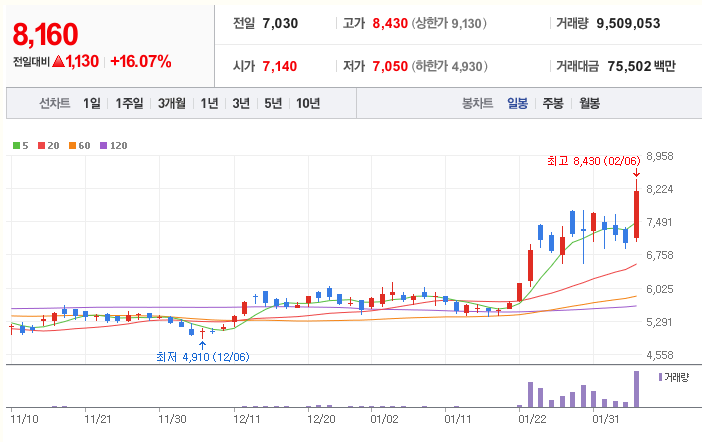
Task: Click the 12/11 date axis label
Action: pyautogui.click(x=247, y=419)
